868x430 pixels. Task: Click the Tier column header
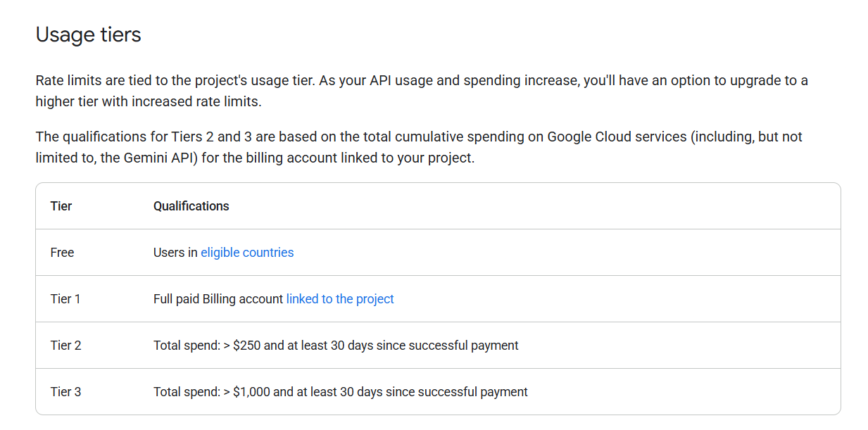[61, 206]
